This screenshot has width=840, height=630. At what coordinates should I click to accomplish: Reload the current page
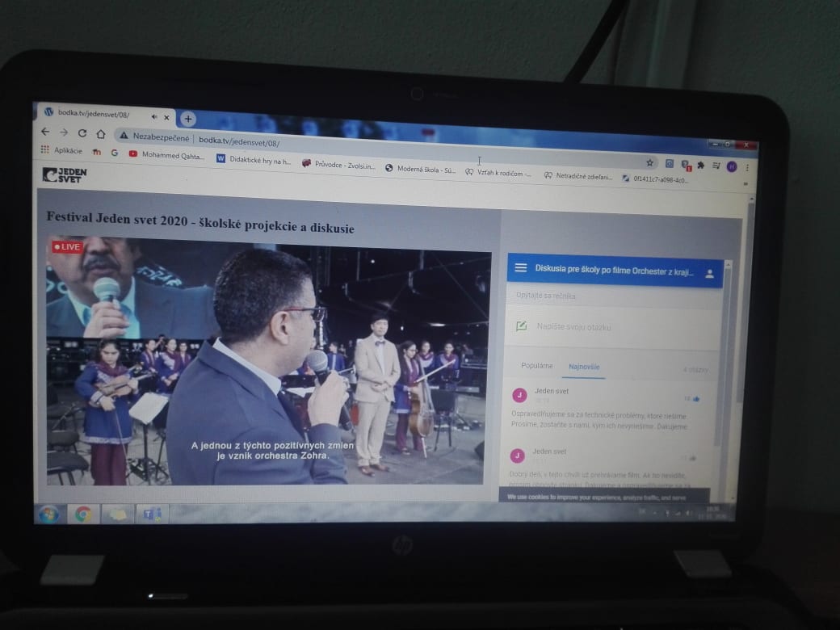[x=82, y=132]
